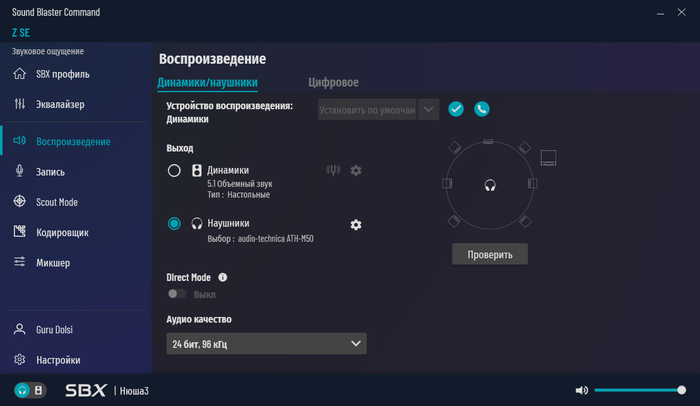Viewport: 700px width, 406px height.
Task: Toggle the headphones/speakers switch in bottom bar
Action: click(x=30, y=390)
